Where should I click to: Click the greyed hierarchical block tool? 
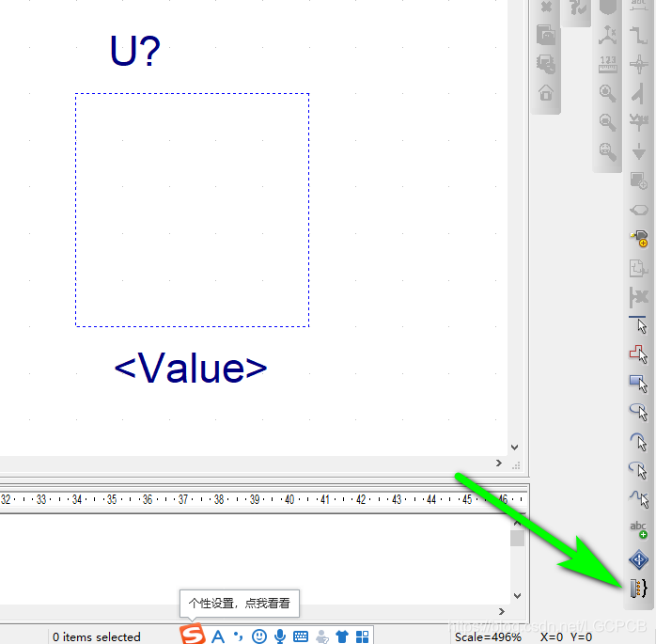(639, 181)
